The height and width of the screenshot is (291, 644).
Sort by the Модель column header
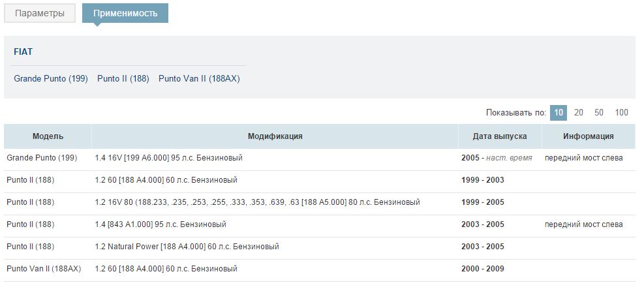click(x=48, y=136)
